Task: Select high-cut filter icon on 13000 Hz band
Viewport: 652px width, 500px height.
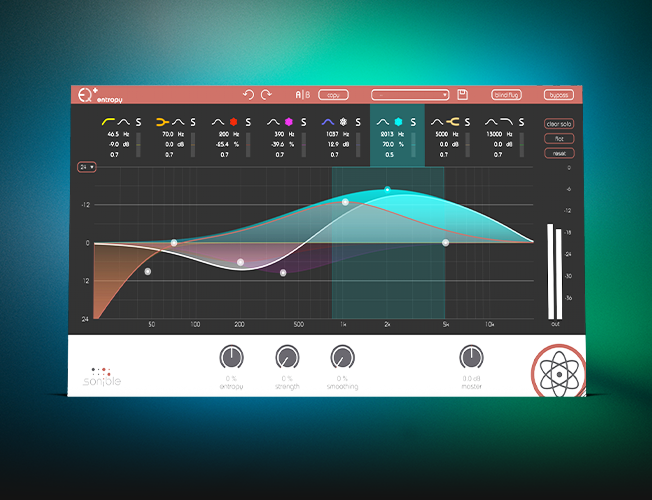Action: click(506, 122)
